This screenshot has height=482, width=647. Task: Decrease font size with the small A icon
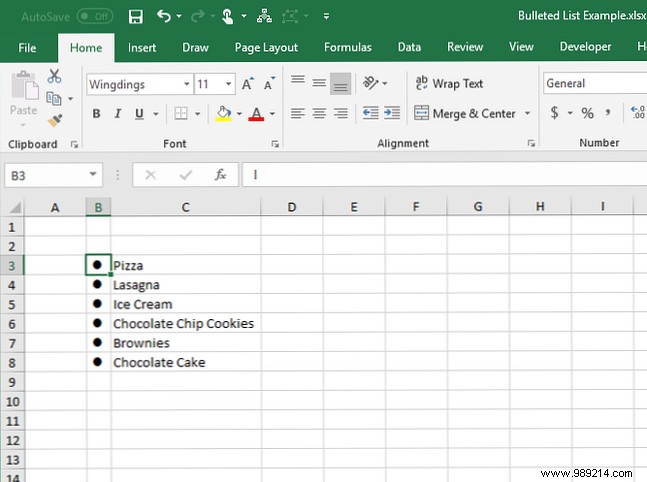[269, 84]
